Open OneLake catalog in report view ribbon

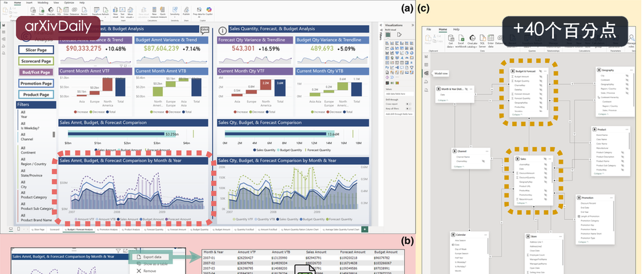click(x=51, y=11)
